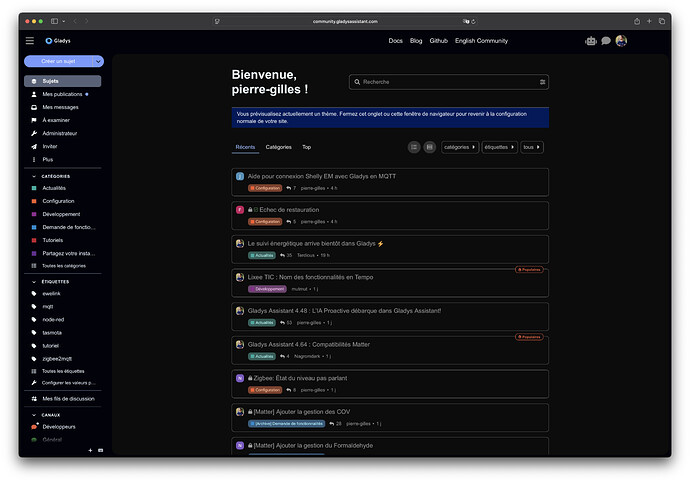Switch to the list view layout toggle
The height and width of the screenshot is (482, 690).
point(414,147)
